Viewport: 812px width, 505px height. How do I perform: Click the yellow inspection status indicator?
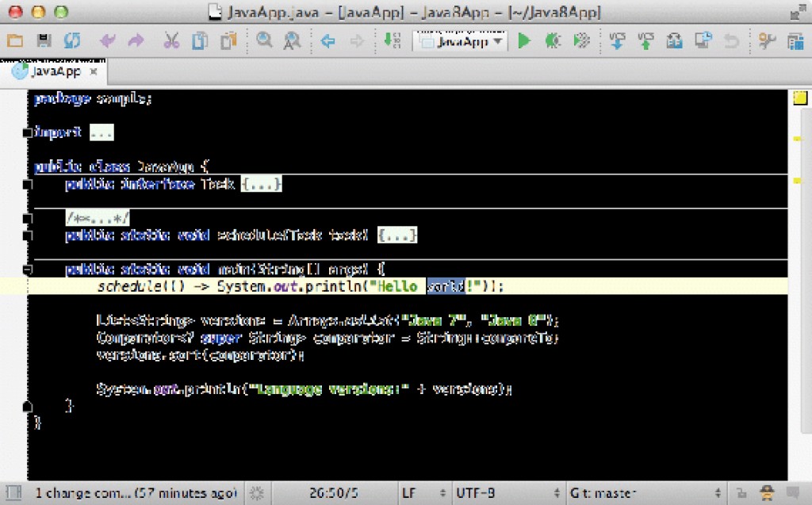pos(799,98)
